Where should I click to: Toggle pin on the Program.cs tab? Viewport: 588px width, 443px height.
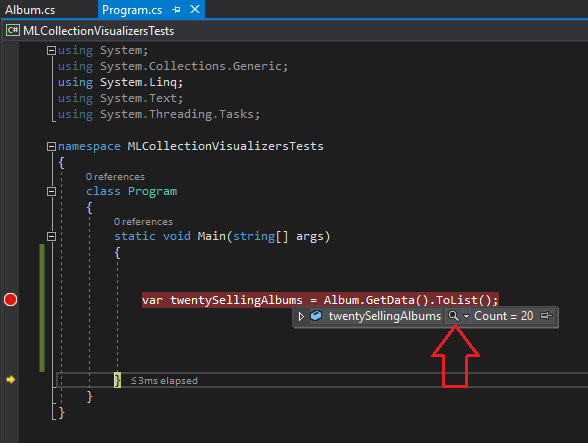[176, 10]
